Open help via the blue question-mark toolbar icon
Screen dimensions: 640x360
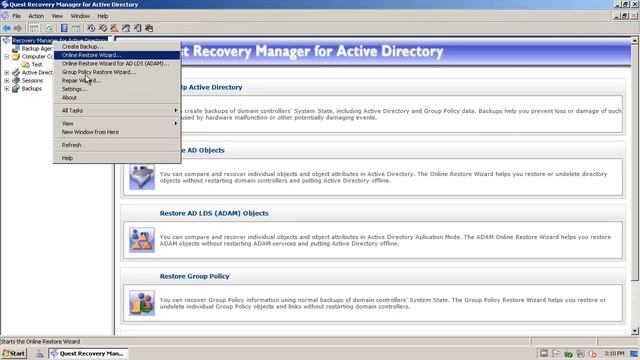pyautogui.click(x=64, y=28)
